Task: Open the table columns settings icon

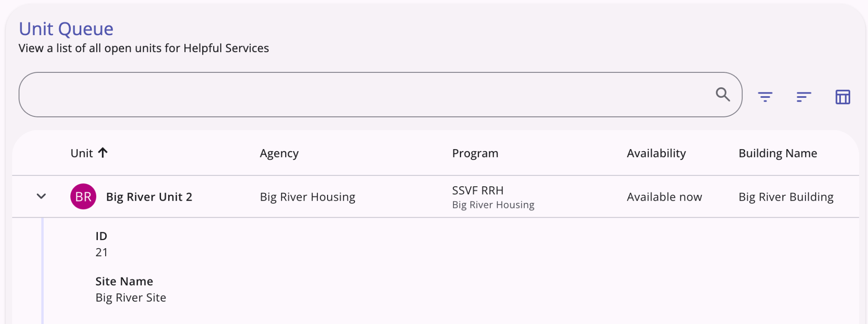Action: coord(843,97)
